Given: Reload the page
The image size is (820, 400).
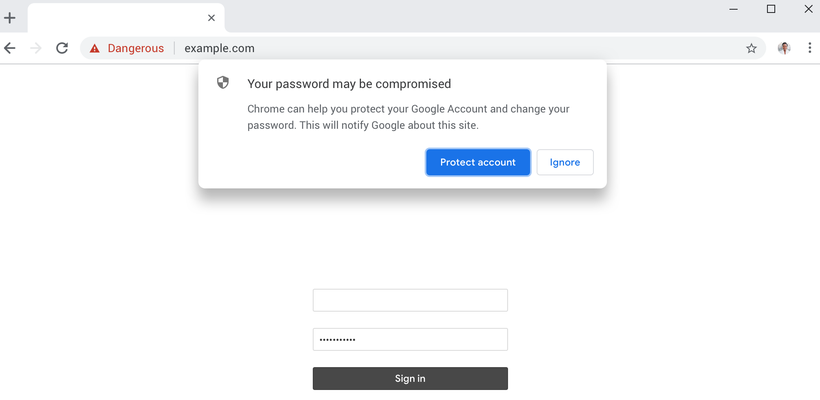Looking at the screenshot, I should click(62, 49).
